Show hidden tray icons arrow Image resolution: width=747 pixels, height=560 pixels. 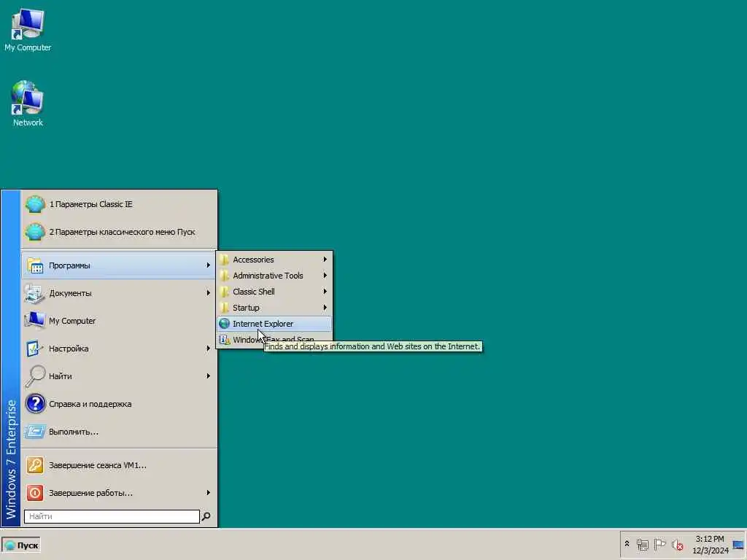click(627, 544)
